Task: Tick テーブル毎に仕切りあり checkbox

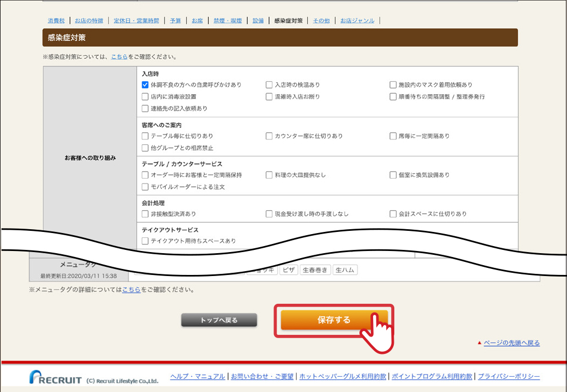Action: click(145, 136)
